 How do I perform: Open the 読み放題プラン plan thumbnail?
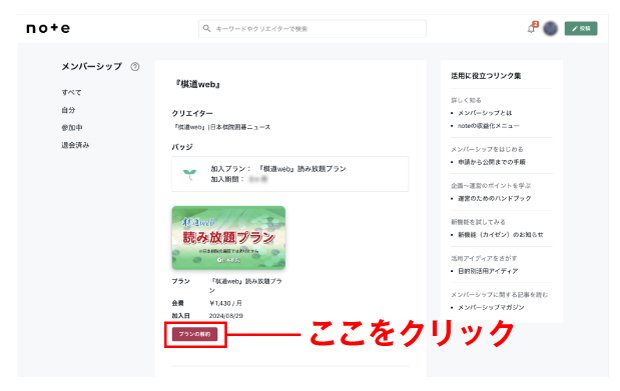[229, 238]
